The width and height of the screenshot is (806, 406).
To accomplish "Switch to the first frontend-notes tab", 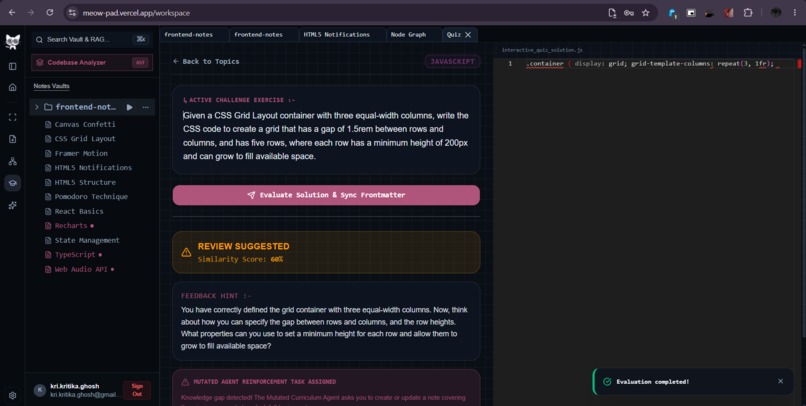I will pos(194,34).
